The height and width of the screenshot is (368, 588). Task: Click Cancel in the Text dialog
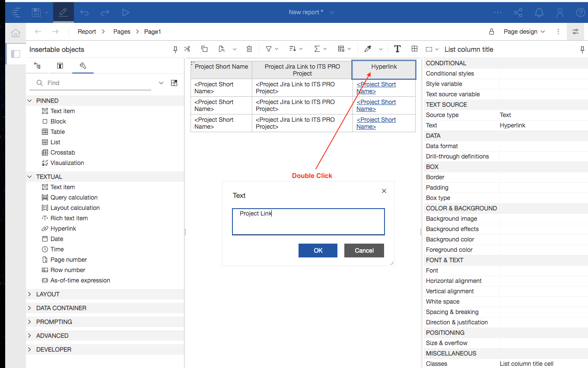point(364,251)
